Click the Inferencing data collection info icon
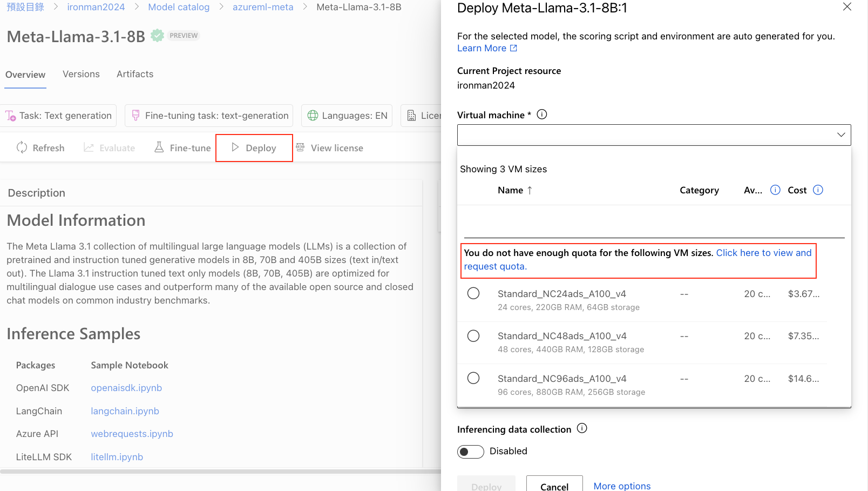 point(582,428)
